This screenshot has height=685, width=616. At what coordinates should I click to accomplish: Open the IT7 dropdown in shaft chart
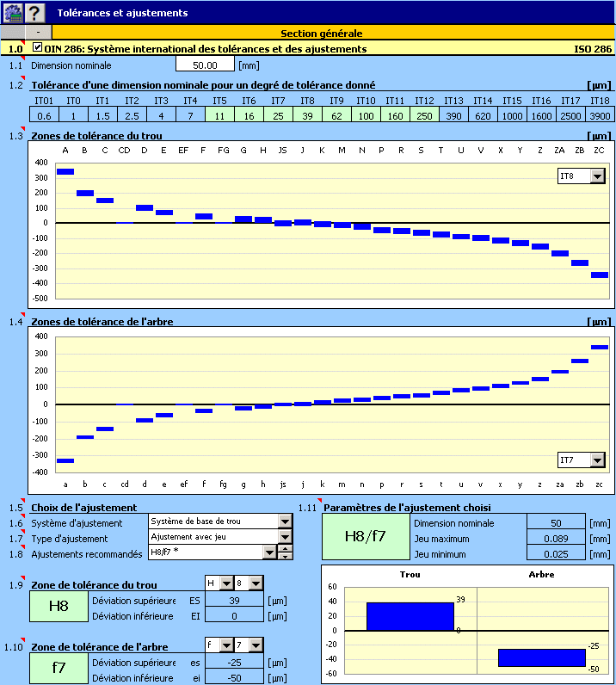(597, 460)
